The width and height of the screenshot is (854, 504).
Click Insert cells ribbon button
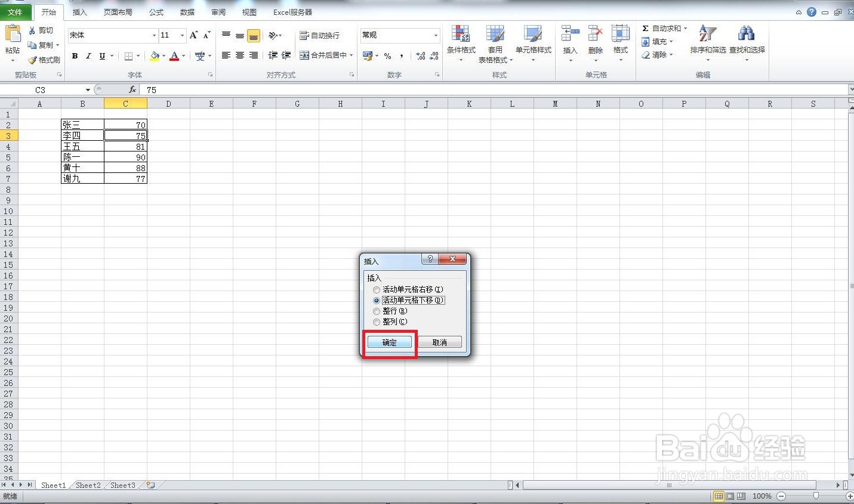571,43
